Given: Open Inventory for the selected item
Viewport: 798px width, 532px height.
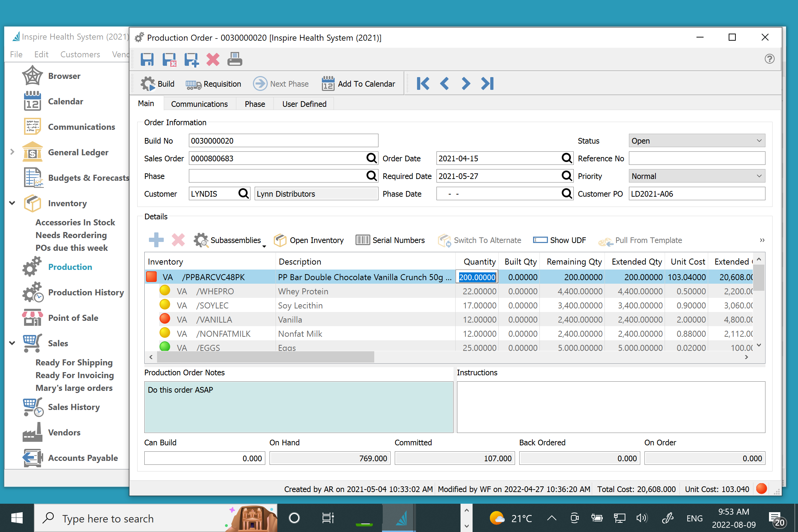Looking at the screenshot, I should point(308,240).
